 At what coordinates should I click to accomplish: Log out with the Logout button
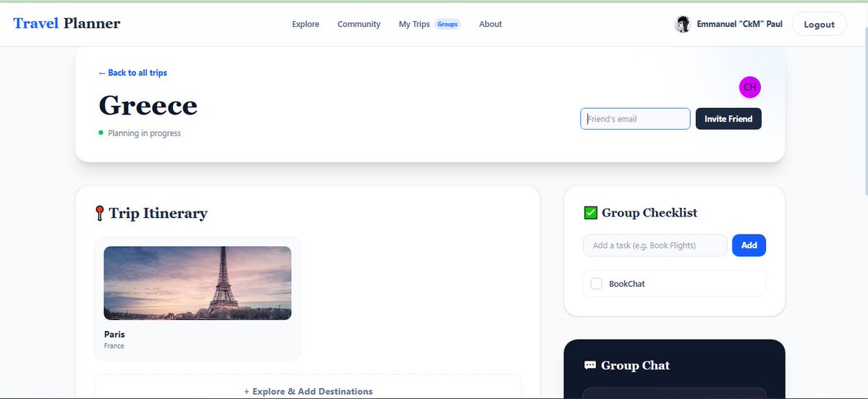pos(819,24)
